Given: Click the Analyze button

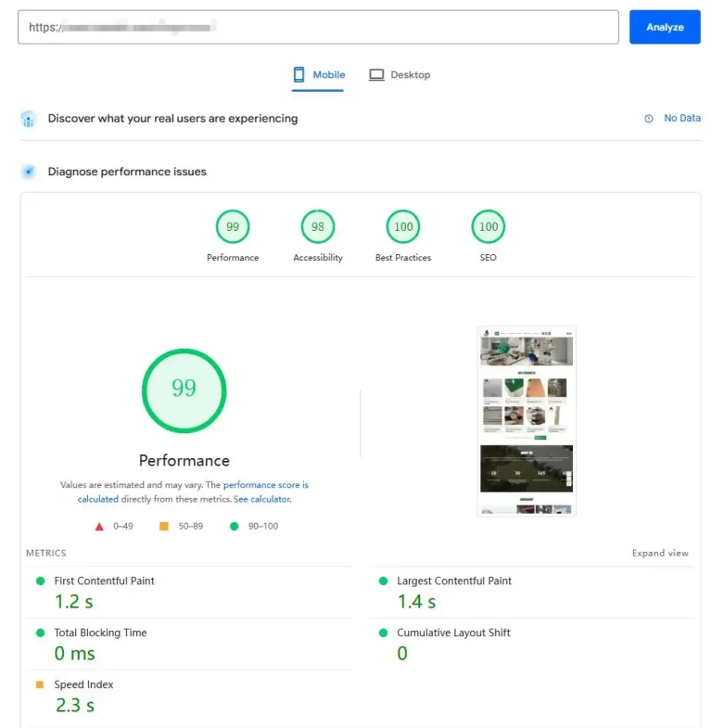Looking at the screenshot, I should point(664,27).
